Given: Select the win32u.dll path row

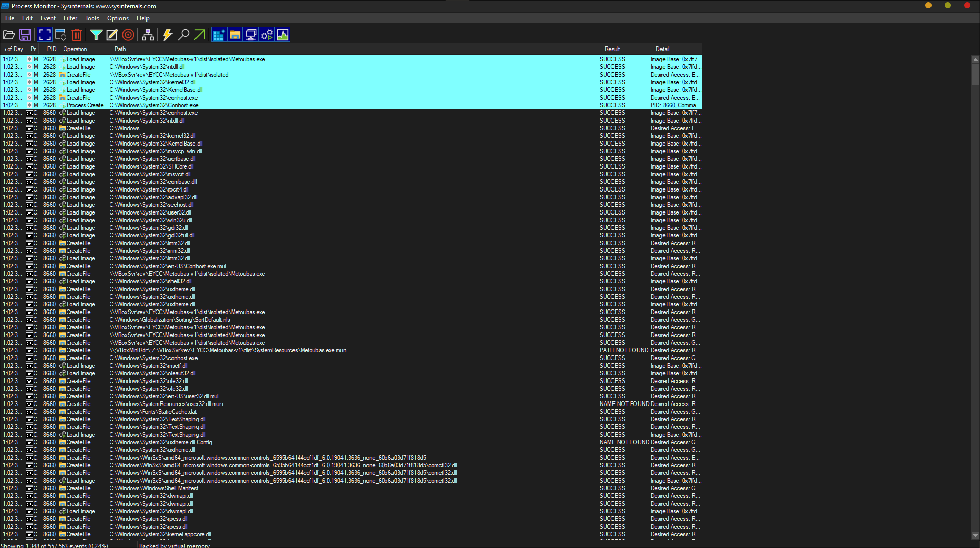Looking at the screenshot, I should coord(351,220).
